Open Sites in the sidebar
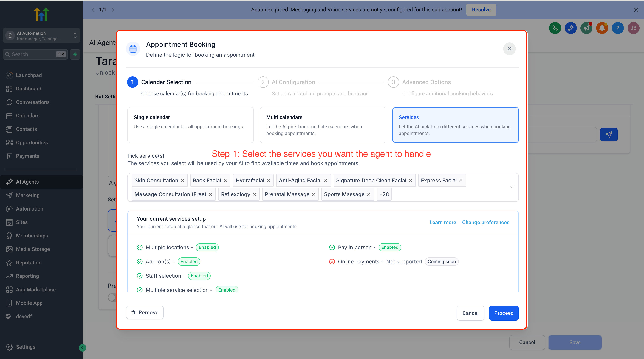The image size is (644, 359). click(41, 222)
